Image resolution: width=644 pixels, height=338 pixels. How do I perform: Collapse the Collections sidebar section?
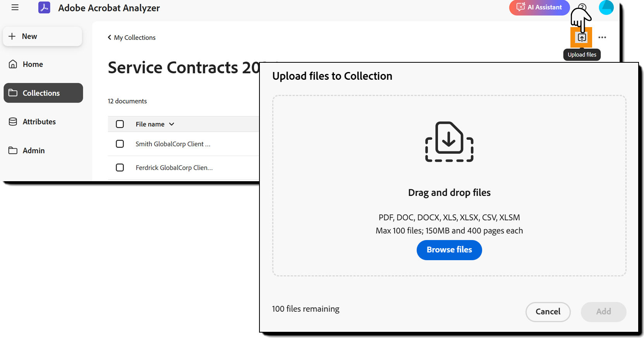point(41,93)
